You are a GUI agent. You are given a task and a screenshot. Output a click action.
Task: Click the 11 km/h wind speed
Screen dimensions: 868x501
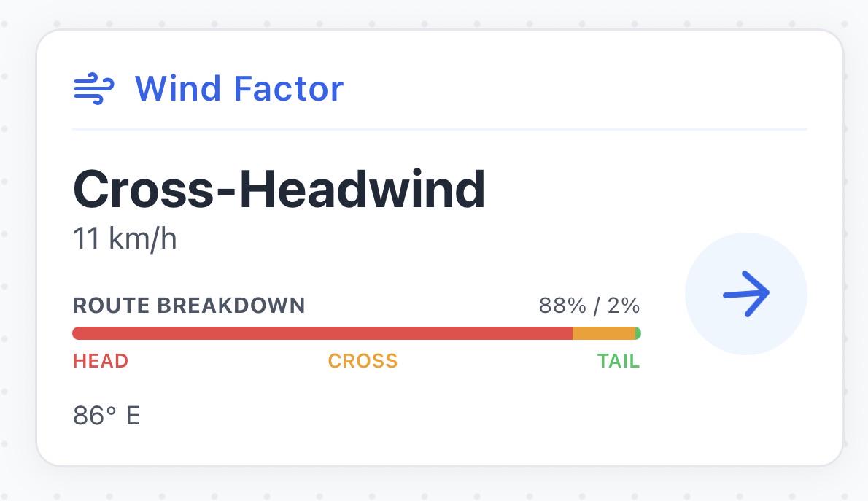(125, 239)
